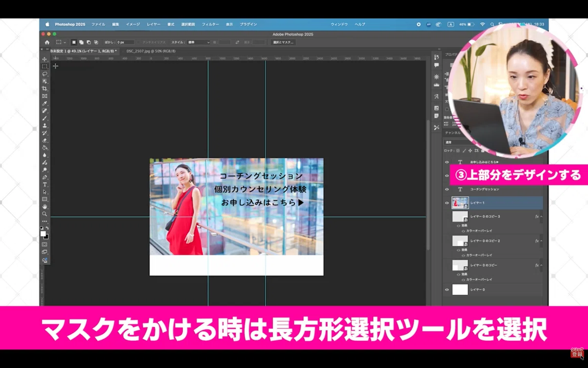588x368 pixels.
Task: Click the 選択とマスク... button
Action: (x=283, y=42)
